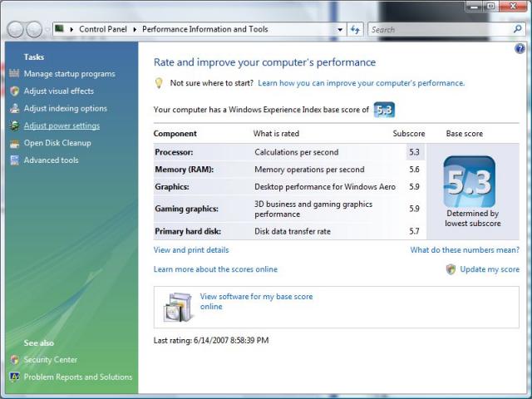Click 'Desktop performance for Windows Aero' text

coord(325,186)
